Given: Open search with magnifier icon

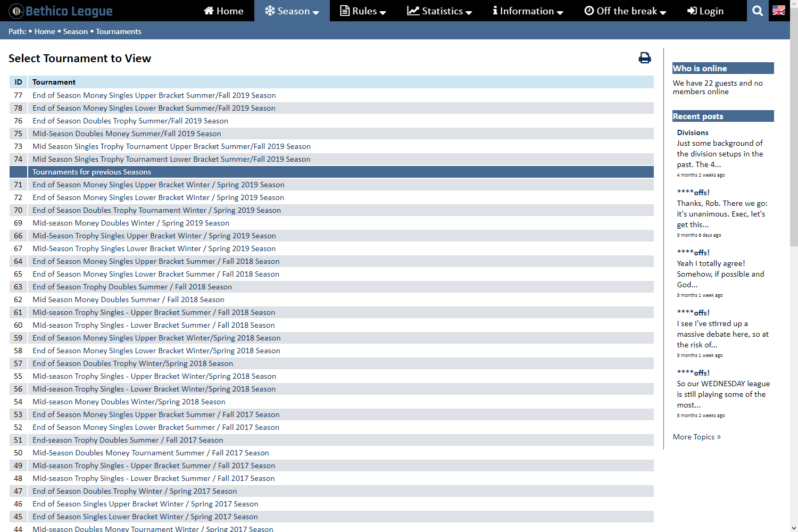Looking at the screenshot, I should click(758, 11).
